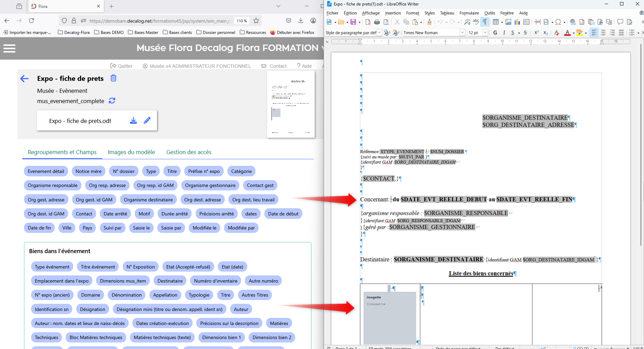Expand the Times New Roman font dropdown

click(x=462, y=33)
